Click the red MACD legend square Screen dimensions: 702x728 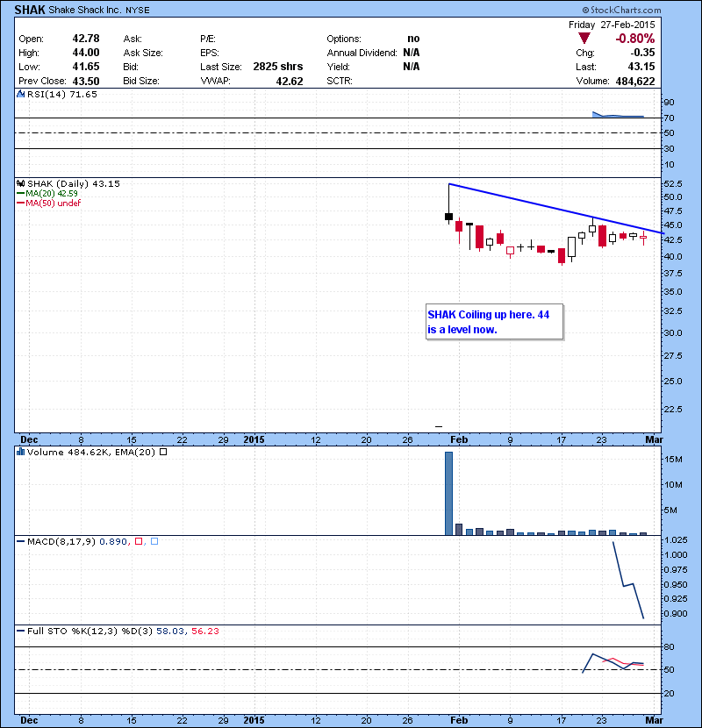click(139, 541)
